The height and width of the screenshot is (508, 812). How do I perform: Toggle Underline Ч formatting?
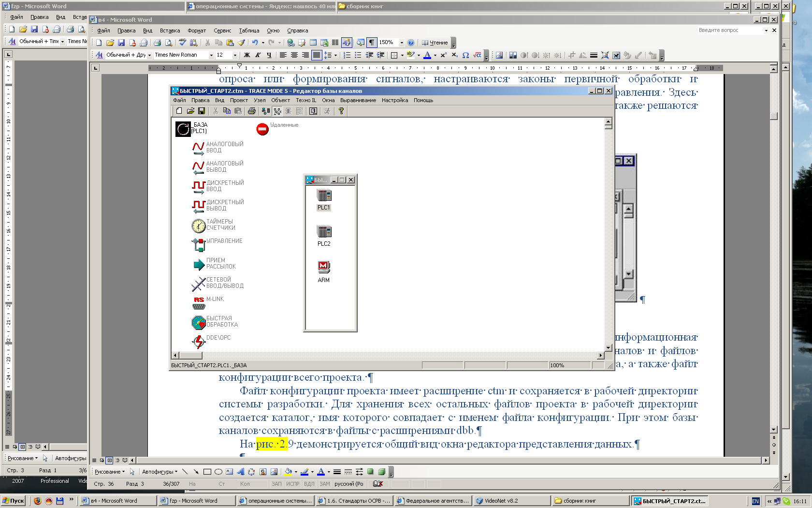(x=269, y=55)
